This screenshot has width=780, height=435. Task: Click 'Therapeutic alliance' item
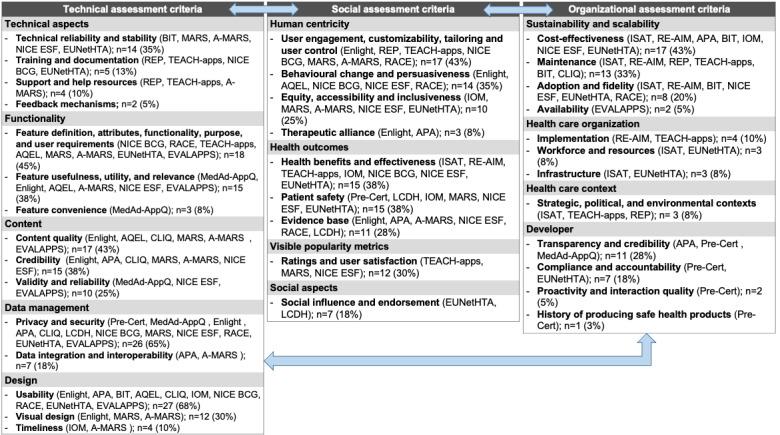(328, 132)
